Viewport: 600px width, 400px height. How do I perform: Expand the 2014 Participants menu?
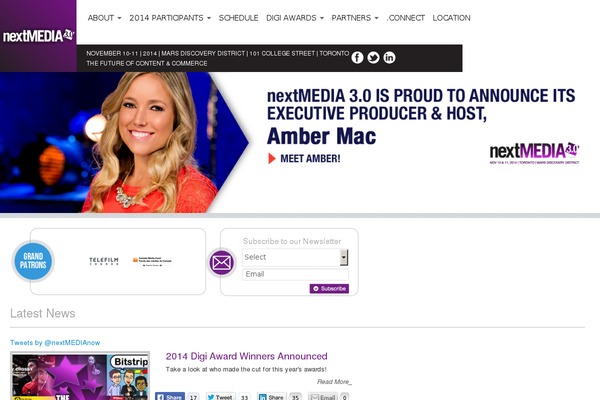point(170,18)
